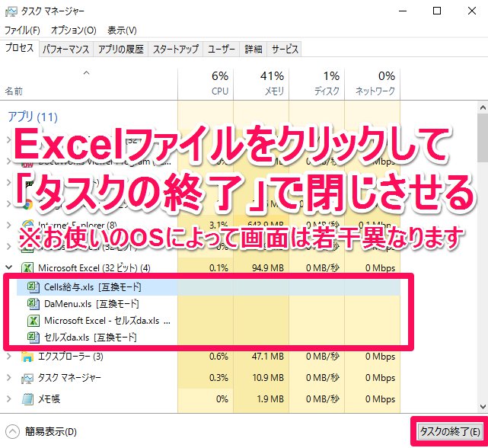Viewport: 488px width, 448px height.
Task: Open the ユーザー tab
Action: (222, 50)
